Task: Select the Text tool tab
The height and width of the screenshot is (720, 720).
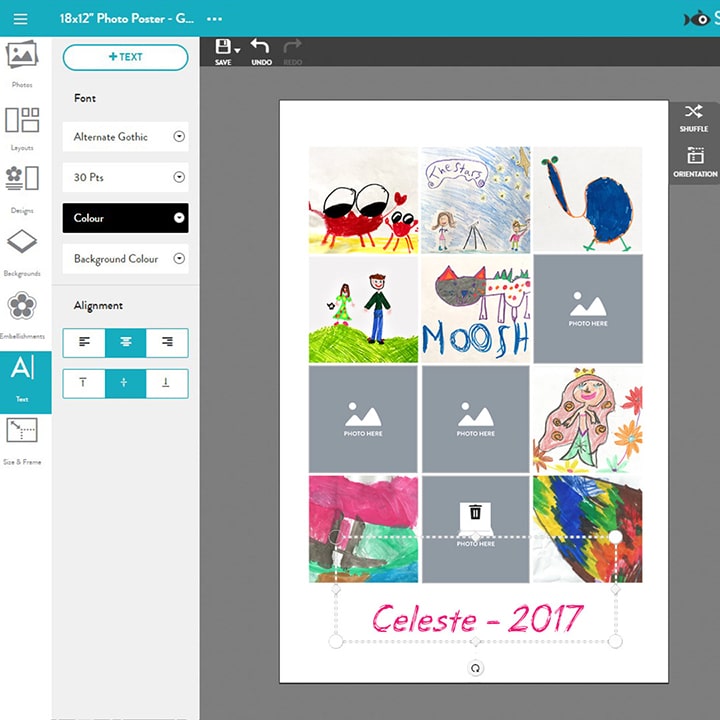Action: [x=26, y=382]
